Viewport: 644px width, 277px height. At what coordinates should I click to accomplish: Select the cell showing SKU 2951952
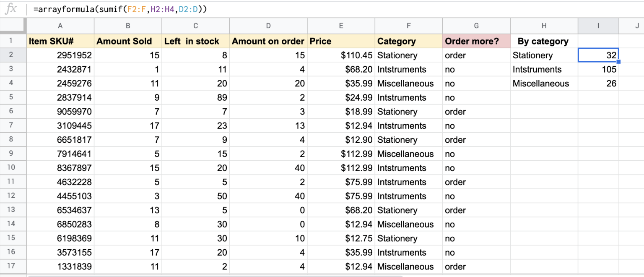(60, 55)
